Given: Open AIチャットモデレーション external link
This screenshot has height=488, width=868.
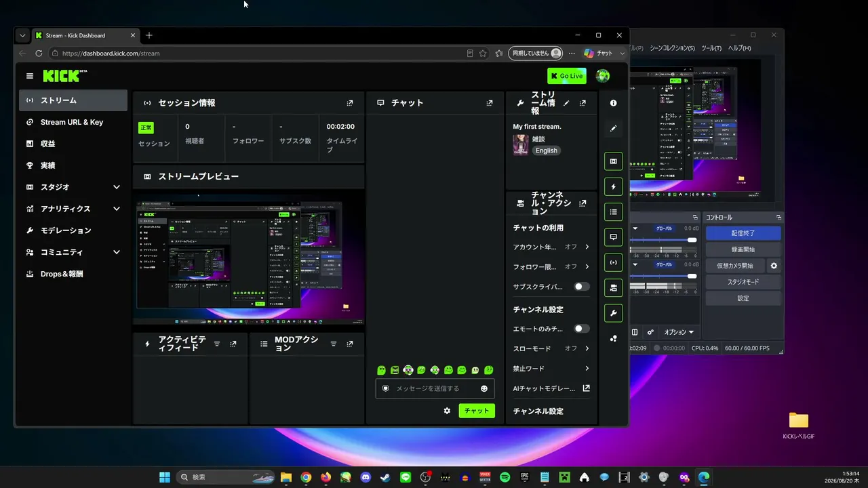Looking at the screenshot, I should coord(586,388).
